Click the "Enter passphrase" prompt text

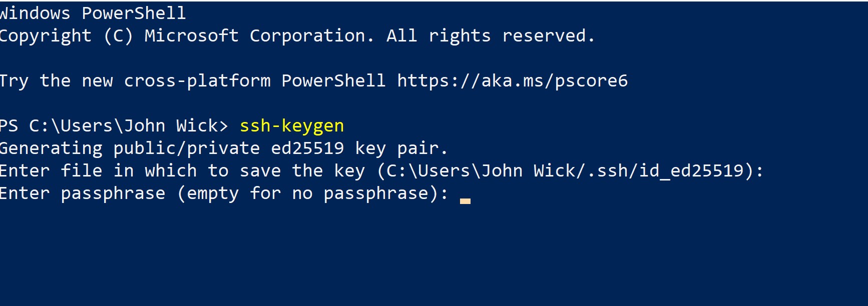point(82,193)
